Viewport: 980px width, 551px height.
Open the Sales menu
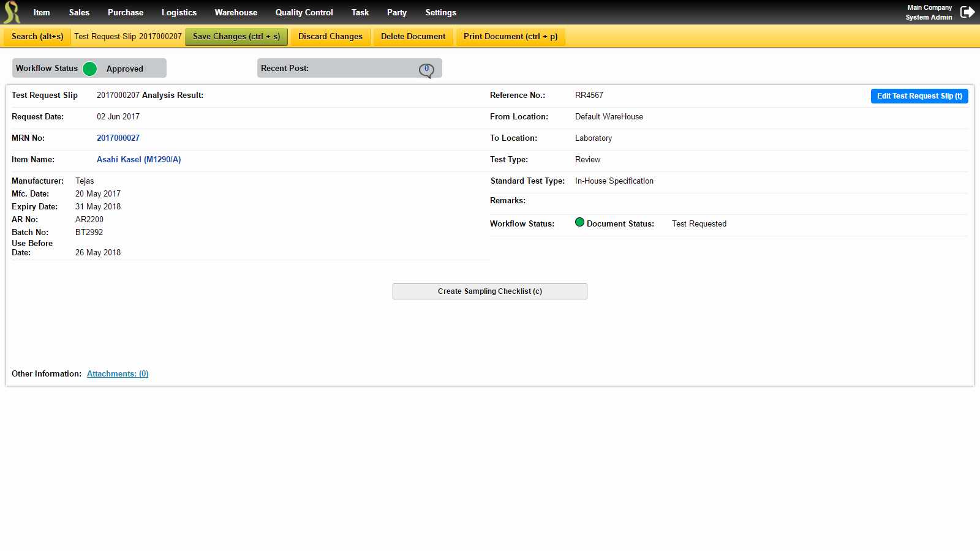(x=79, y=12)
